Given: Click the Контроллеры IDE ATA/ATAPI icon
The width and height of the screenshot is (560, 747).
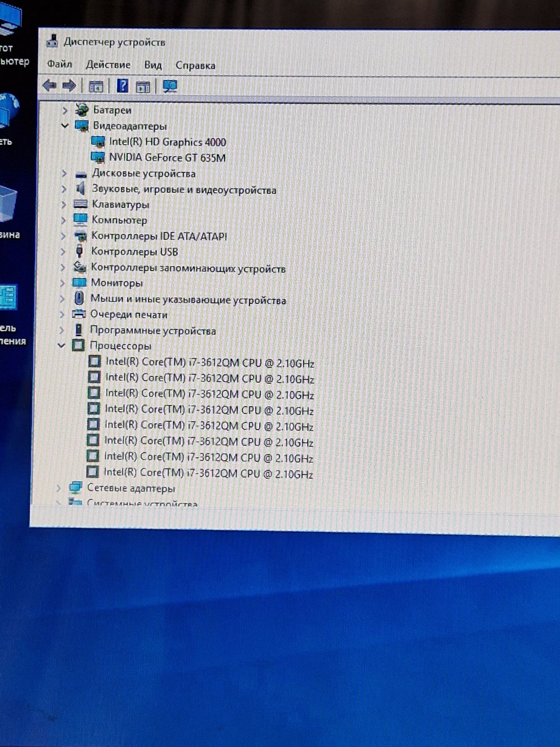Looking at the screenshot, I should pos(80,236).
